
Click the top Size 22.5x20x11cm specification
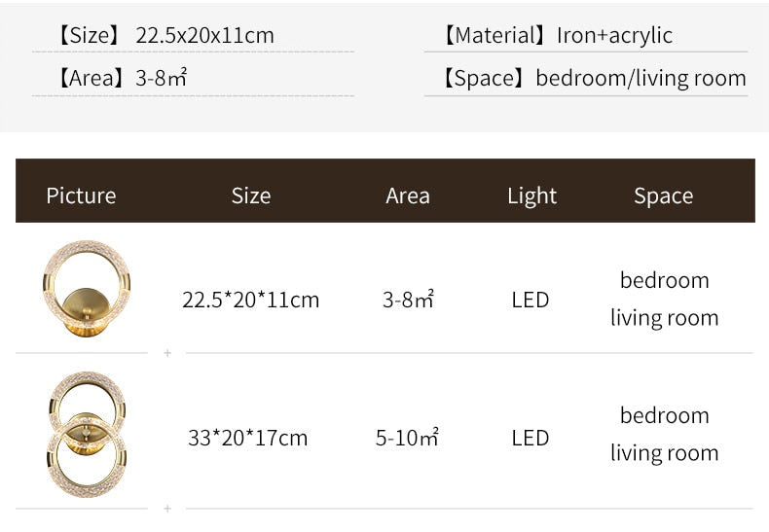(164, 36)
